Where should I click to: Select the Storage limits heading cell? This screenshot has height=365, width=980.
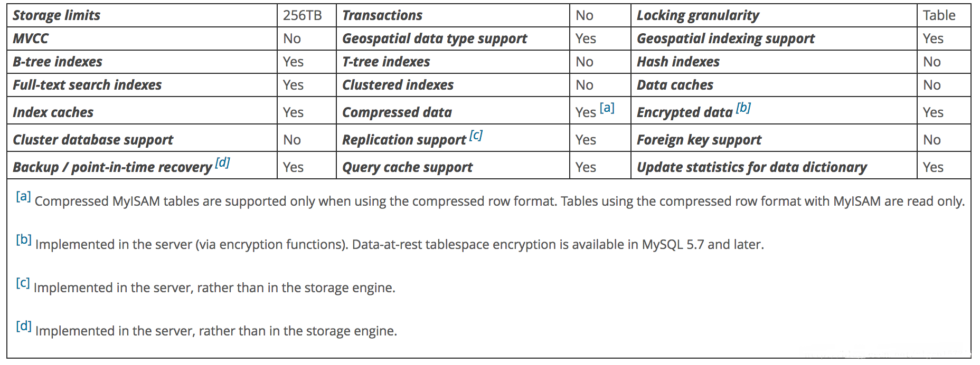56,15
